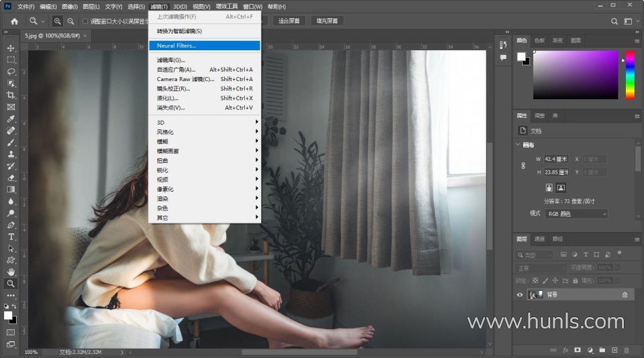Screen dimensions: 644x358
Task: Select the Spot Healing Brush tool
Action: pyautogui.click(x=11, y=131)
